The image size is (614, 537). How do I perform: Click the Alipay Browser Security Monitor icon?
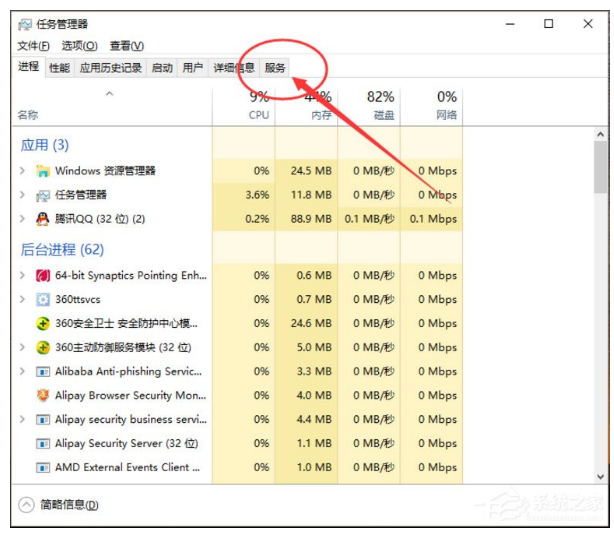[x=43, y=395]
